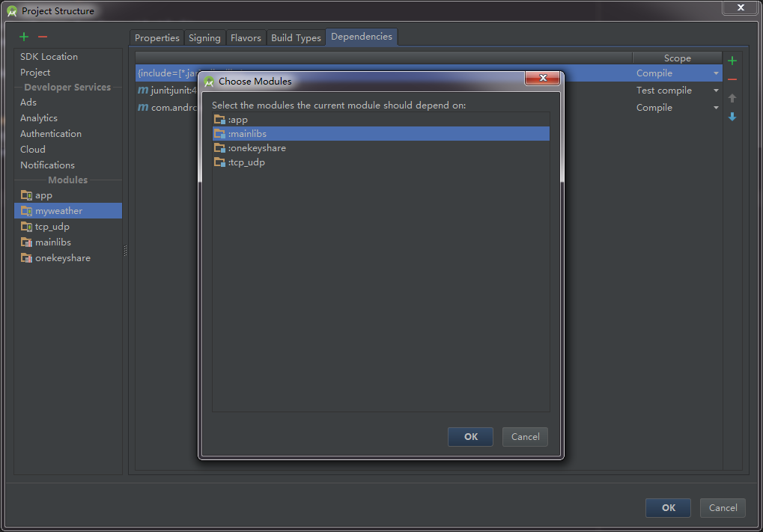Click Android Studio icon in Project Structure title
763x532 pixels.
click(x=12, y=11)
